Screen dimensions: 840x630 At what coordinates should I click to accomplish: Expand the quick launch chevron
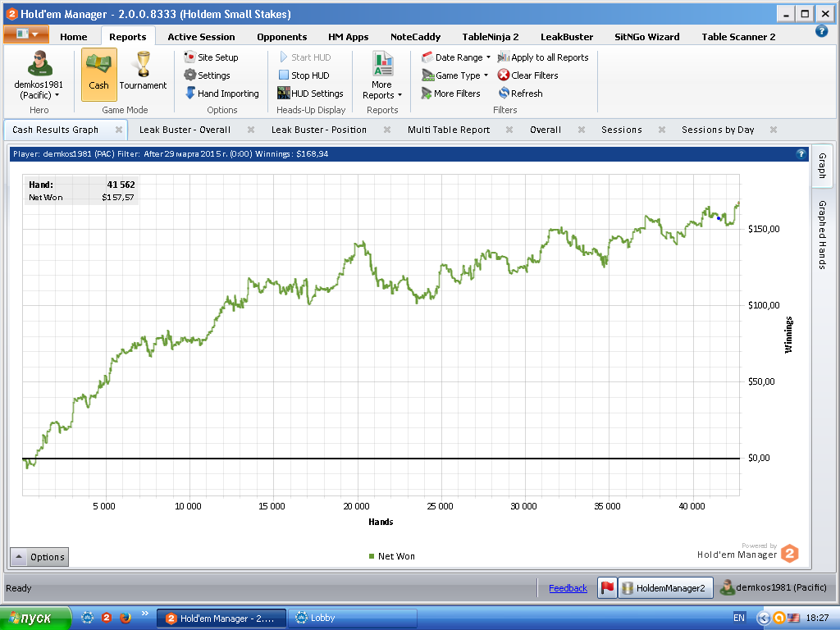point(144,614)
